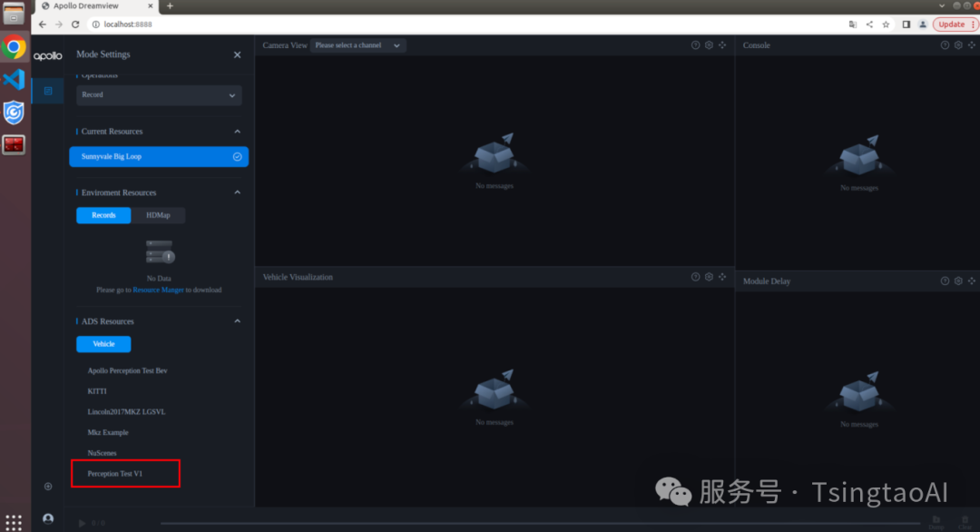Viewport: 980px width, 532px height.
Task: Open the Record operations dropdown
Action: point(159,95)
